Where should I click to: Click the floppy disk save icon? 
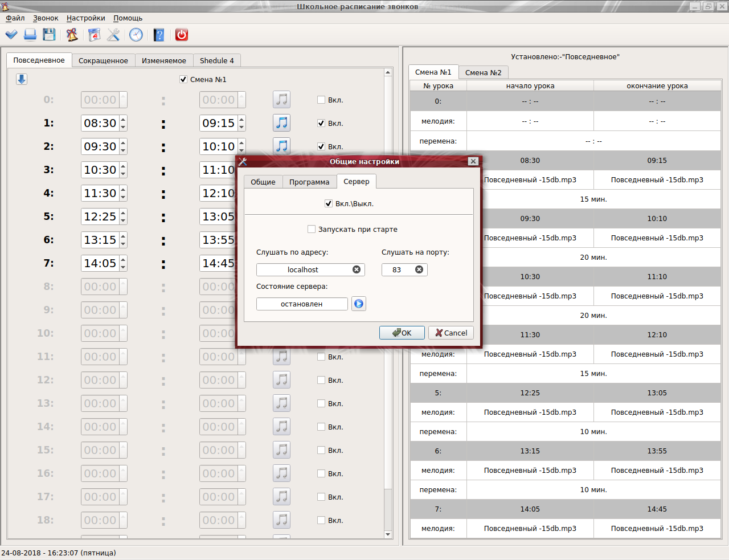pos(50,35)
